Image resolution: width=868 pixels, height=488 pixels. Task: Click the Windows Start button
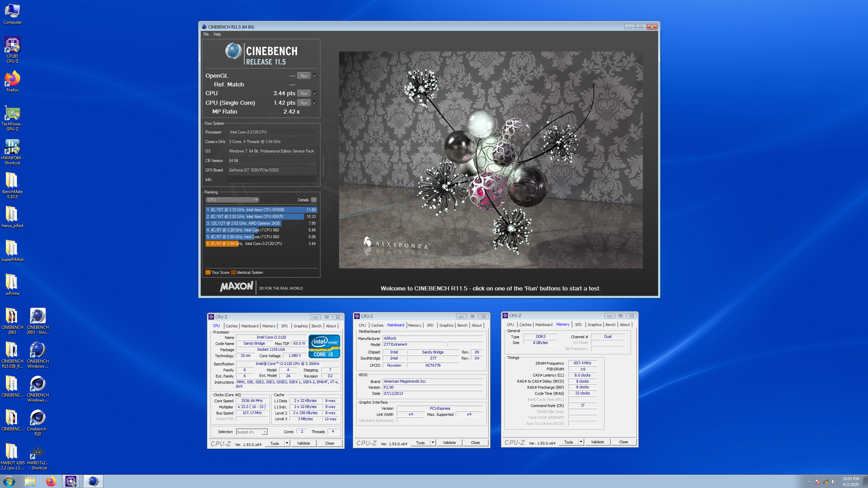pos(9,481)
